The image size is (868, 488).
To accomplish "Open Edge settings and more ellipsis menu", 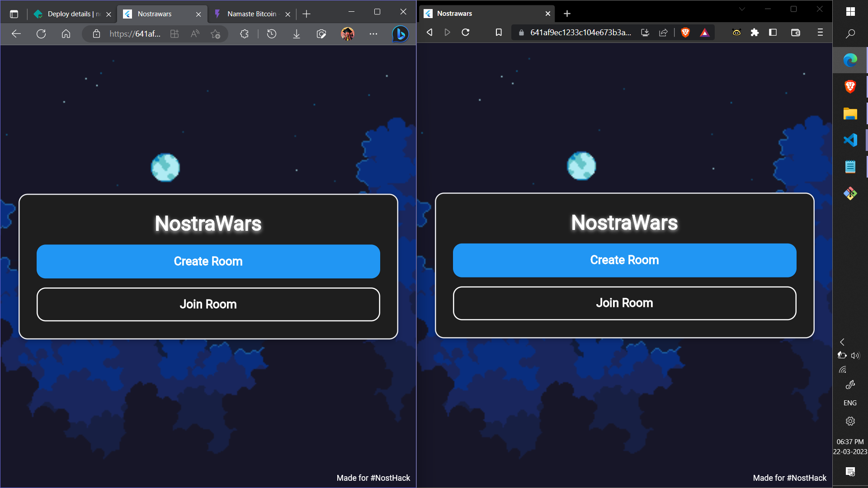I will point(373,34).
